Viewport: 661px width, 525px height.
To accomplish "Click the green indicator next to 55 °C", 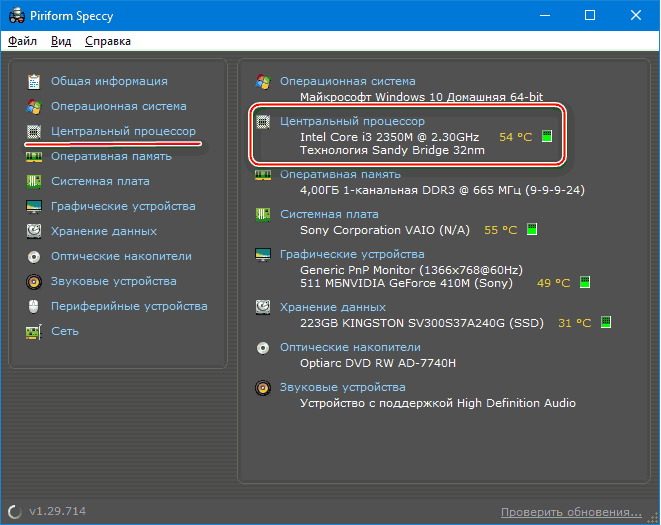I will (532, 229).
